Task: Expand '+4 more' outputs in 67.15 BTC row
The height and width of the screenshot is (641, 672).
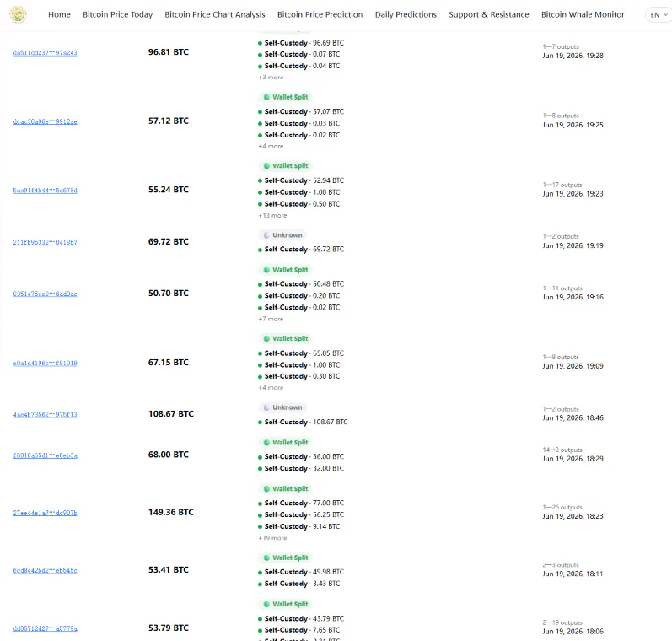Action: pos(271,388)
